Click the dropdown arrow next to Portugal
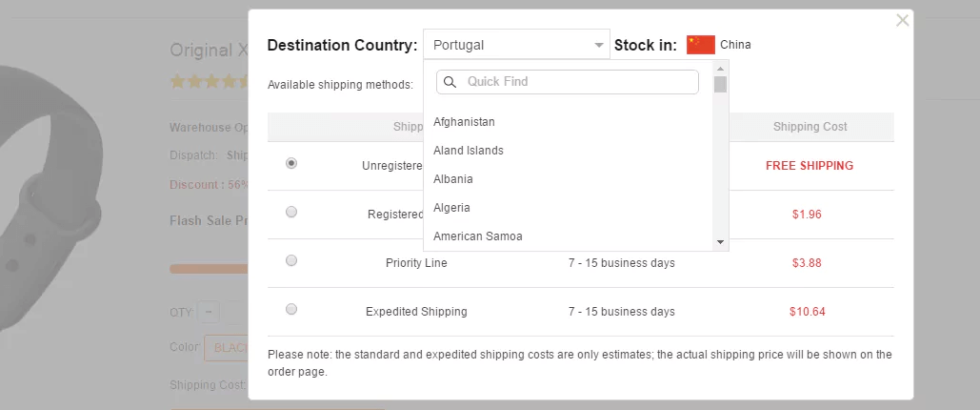This screenshot has width=980, height=410. pos(599,45)
